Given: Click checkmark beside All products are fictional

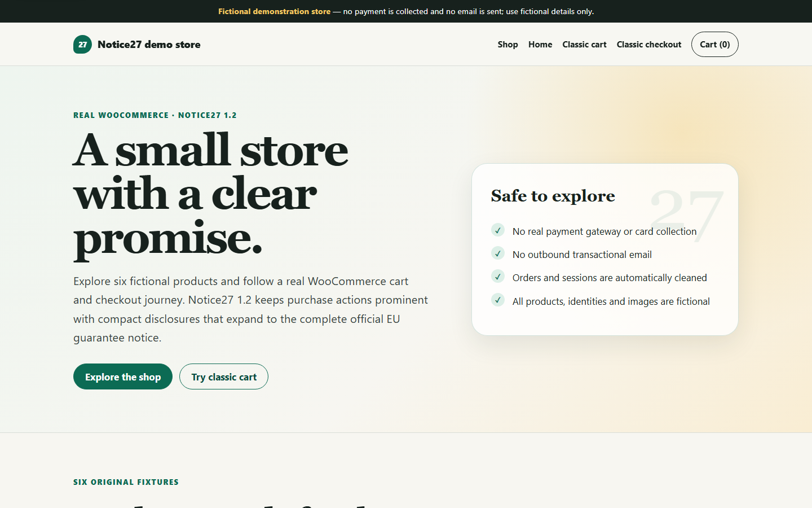Looking at the screenshot, I should [498, 300].
